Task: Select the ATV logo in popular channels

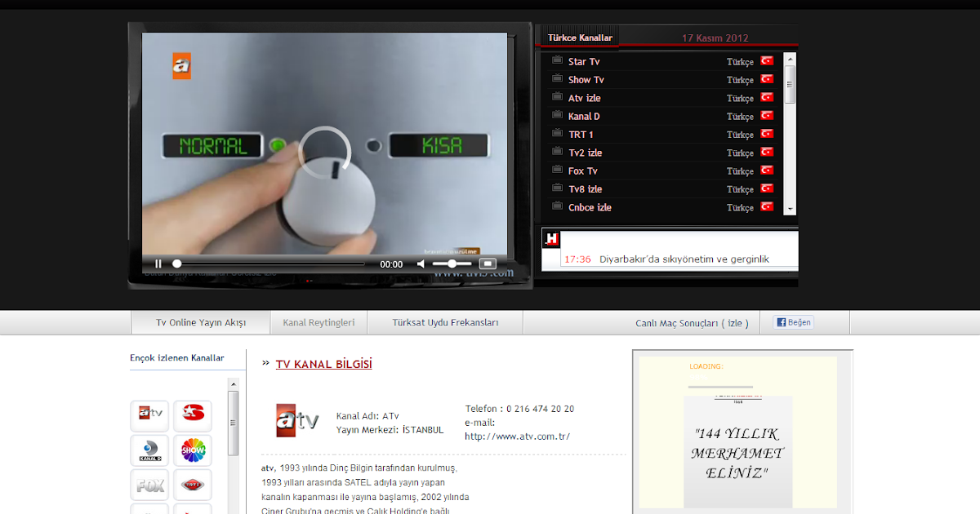Action: point(150,415)
